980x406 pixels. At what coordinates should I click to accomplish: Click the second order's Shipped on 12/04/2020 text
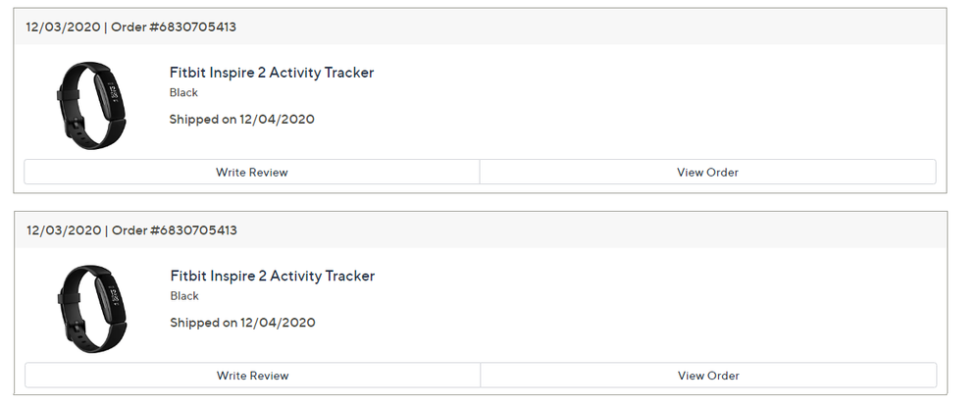(x=241, y=323)
